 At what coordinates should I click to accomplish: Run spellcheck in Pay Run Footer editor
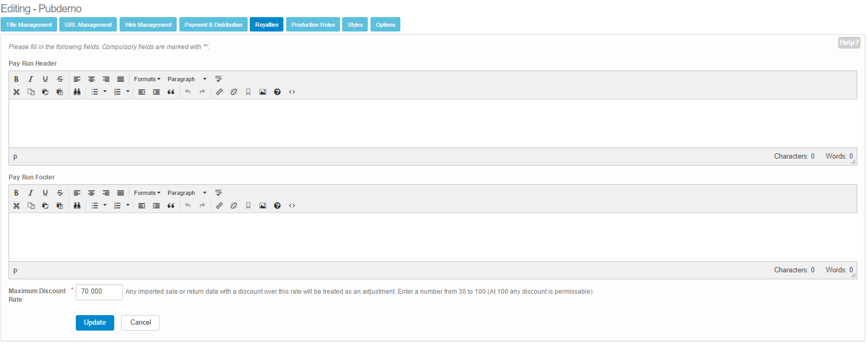pyautogui.click(x=219, y=193)
